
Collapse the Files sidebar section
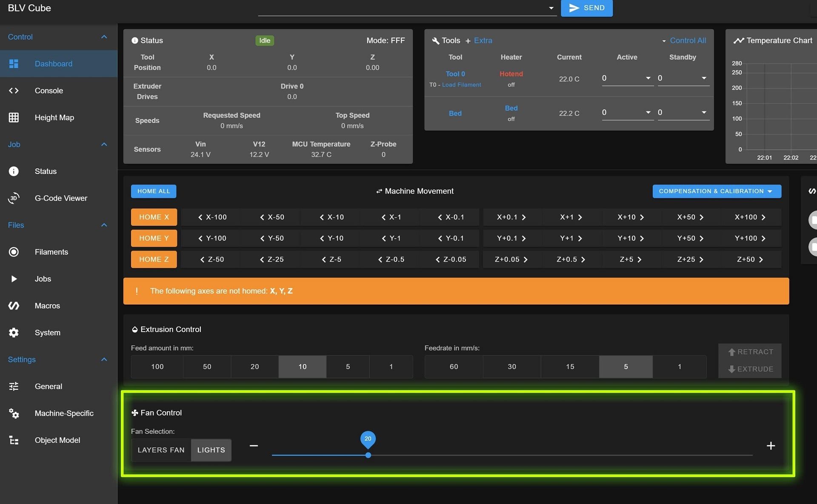pyautogui.click(x=104, y=225)
